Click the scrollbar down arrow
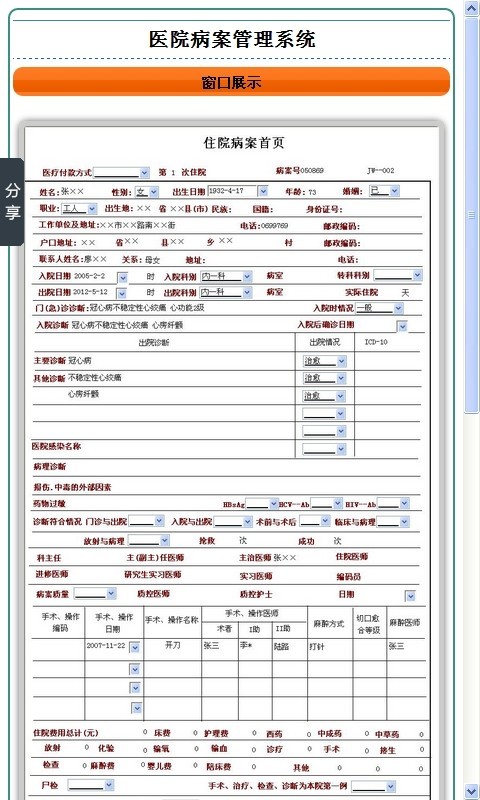 [471, 791]
